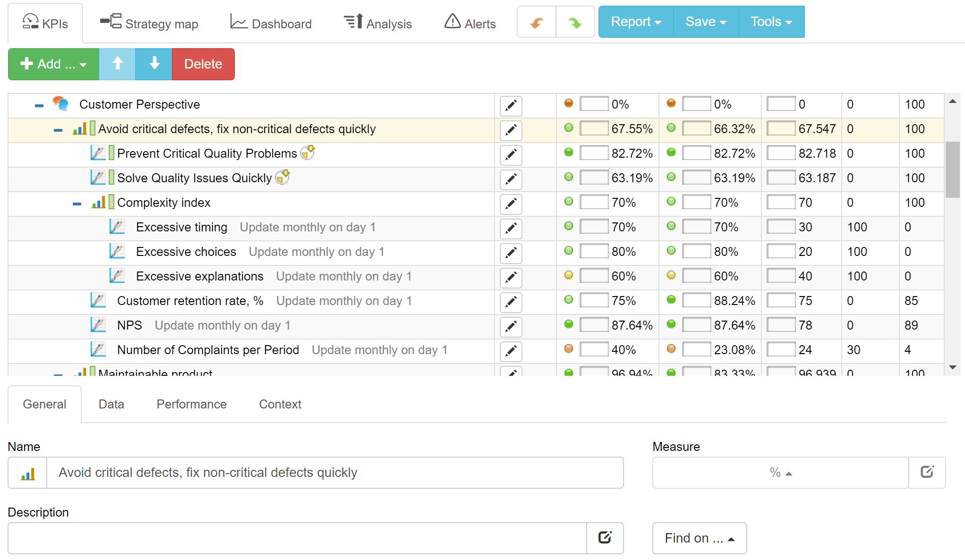Screen dimensions: 965x560
Task: Open the Performance tab
Action: (x=191, y=404)
